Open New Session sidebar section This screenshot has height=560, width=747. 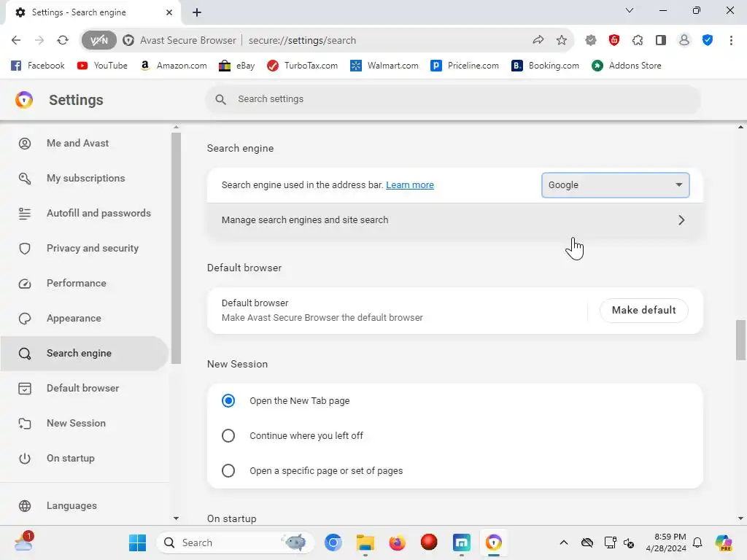coord(85,424)
